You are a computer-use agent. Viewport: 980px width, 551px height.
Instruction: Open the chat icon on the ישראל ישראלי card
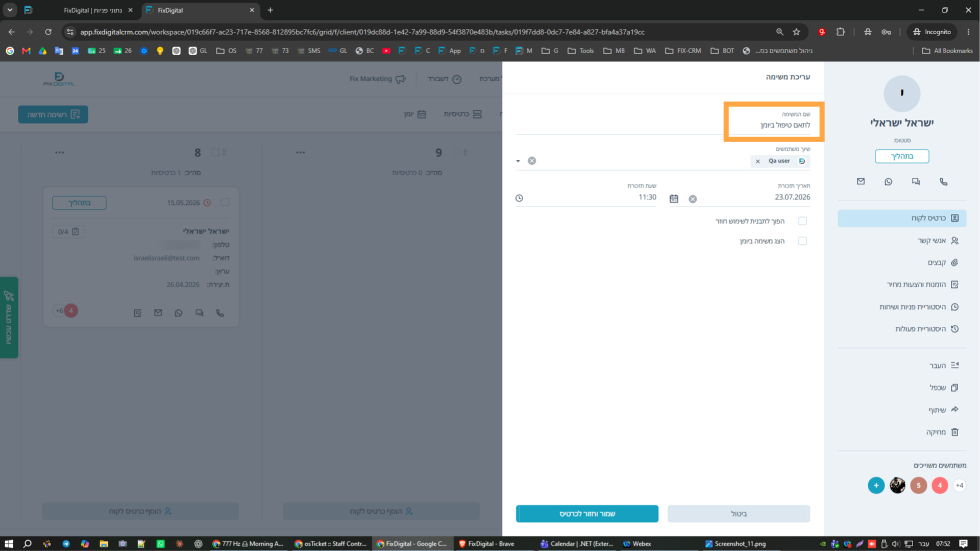tap(199, 313)
